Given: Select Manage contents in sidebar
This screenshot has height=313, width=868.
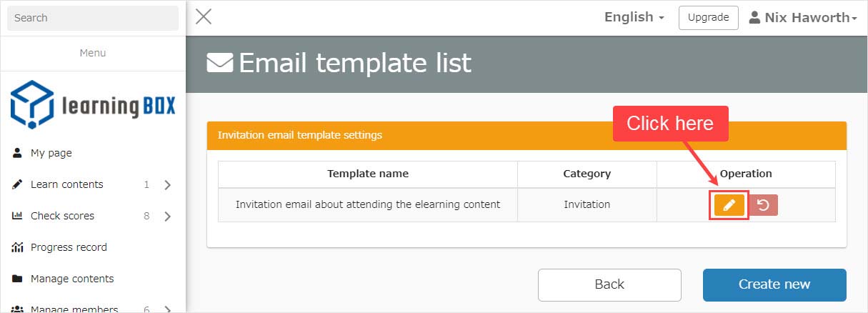Looking at the screenshot, I should [x=72, y=279].
